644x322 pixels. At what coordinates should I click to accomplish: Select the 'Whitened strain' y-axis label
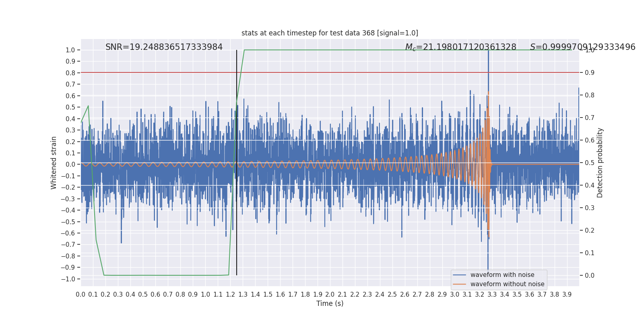(54, 163)
